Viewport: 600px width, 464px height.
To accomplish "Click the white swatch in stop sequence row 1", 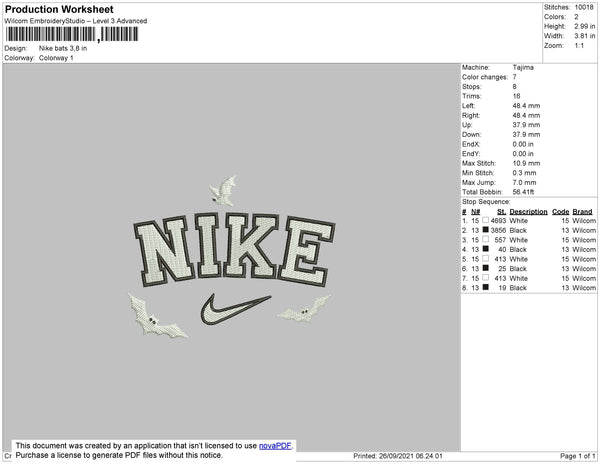I will [x=486, y=220].
